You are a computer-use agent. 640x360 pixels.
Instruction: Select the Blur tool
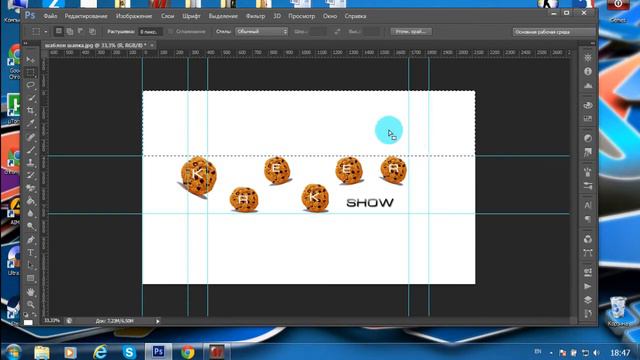click(31, 213)
